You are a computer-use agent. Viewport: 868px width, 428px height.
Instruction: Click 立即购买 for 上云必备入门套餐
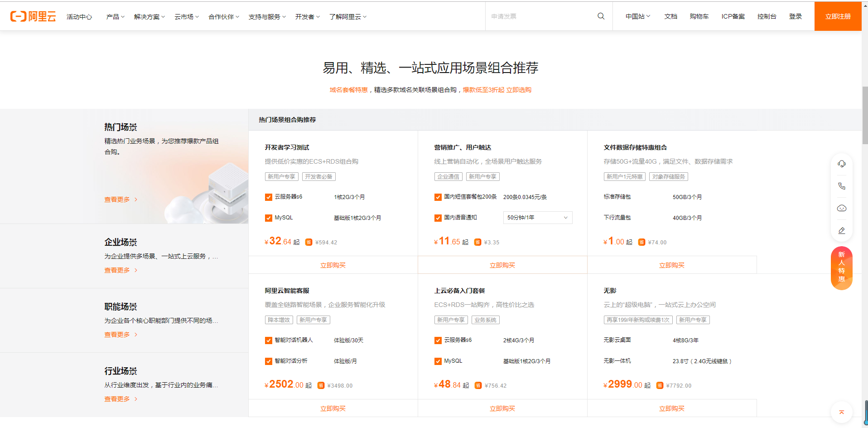pyautogui.click(x=502, y=409)
